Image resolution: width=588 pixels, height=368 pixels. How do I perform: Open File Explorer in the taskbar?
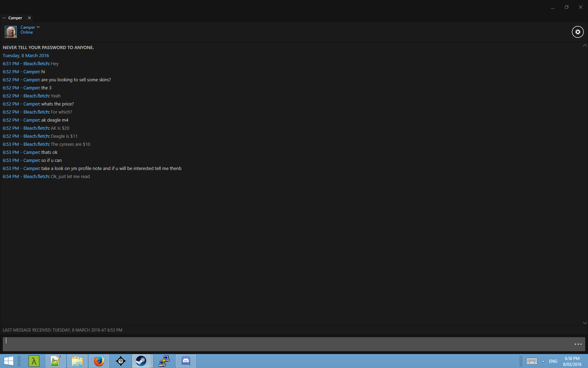77,361
